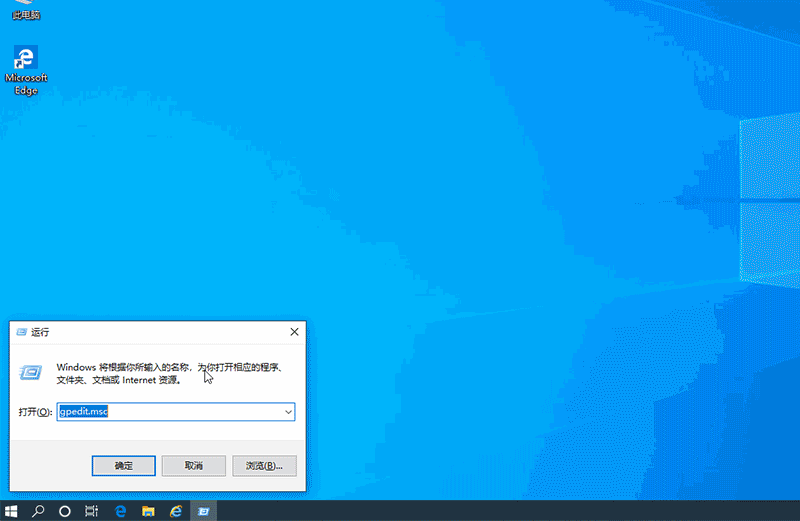Open File Explorer from the taskbar
The height and width of the screenshot is (521, 800).
click(x=147, y=510)
